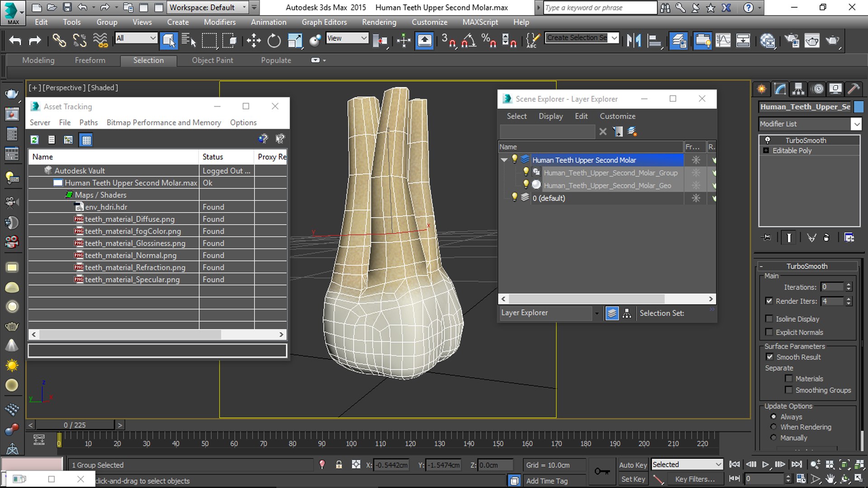This screenshot has width=868, height=488.
Task: Open the Workspace Default dropdown
Action: pyautogui.click(x=245, y=7)
